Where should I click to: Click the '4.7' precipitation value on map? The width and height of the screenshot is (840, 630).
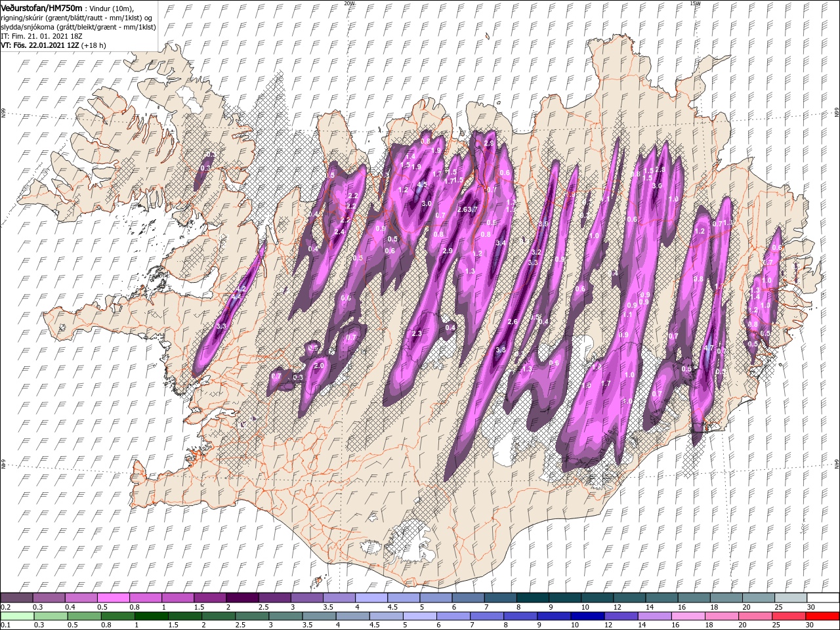tap(708, 348)
